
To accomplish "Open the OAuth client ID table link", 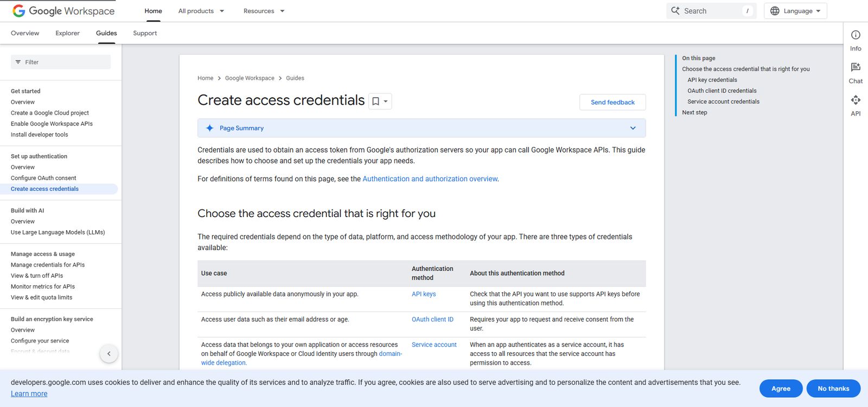I will tap(432, 319).
